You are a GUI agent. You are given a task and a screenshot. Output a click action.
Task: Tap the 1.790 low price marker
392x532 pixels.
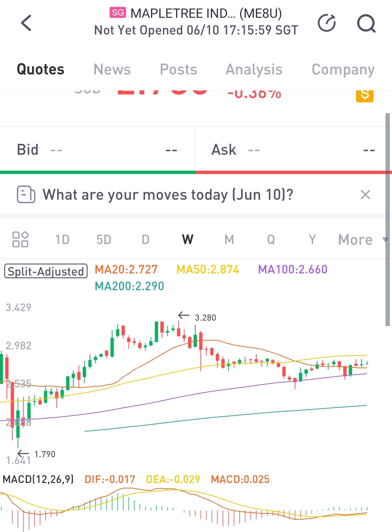click(45, 454)
